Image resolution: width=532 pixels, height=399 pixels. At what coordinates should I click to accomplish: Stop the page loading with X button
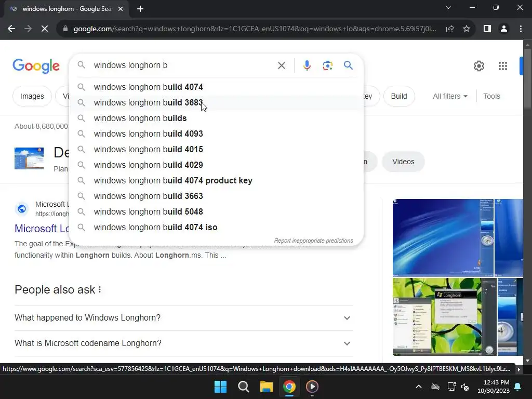point(45,29)
